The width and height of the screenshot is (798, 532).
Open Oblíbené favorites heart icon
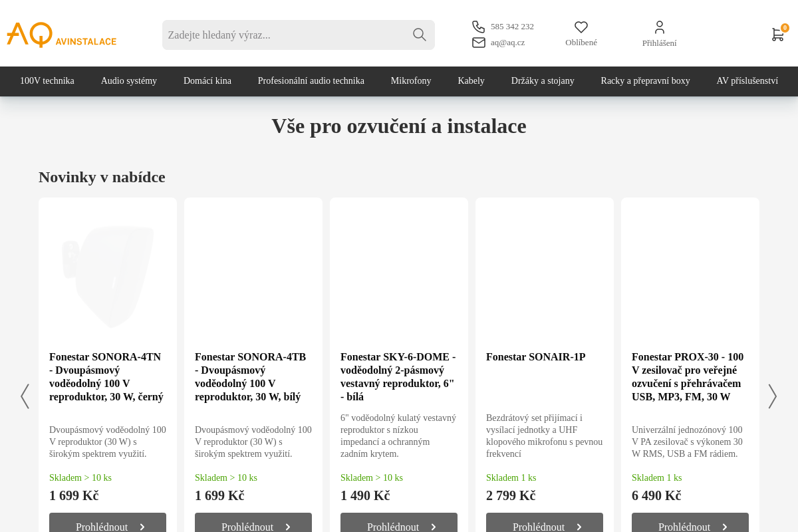[581, 27]
